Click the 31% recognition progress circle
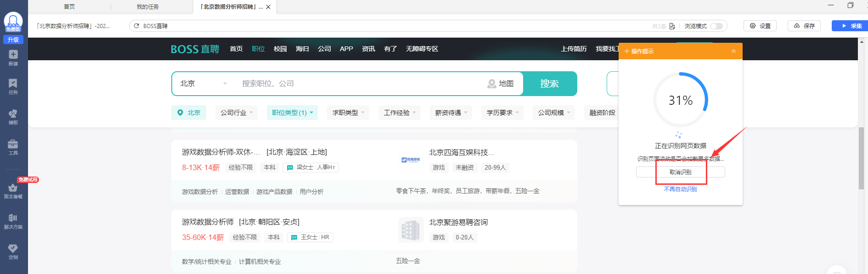The width and height of the screenshot is (868, 274). point(681,100)
